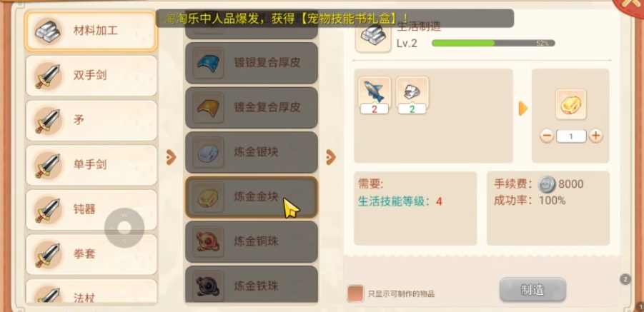
Task: Tap the virtual joystick control
Action: [x=124, y=228]
